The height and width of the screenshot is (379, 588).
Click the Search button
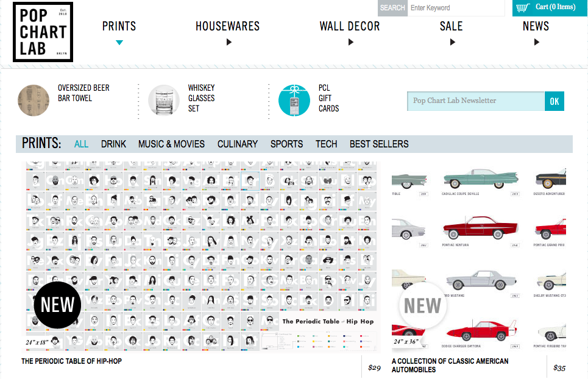click(392, 8)
